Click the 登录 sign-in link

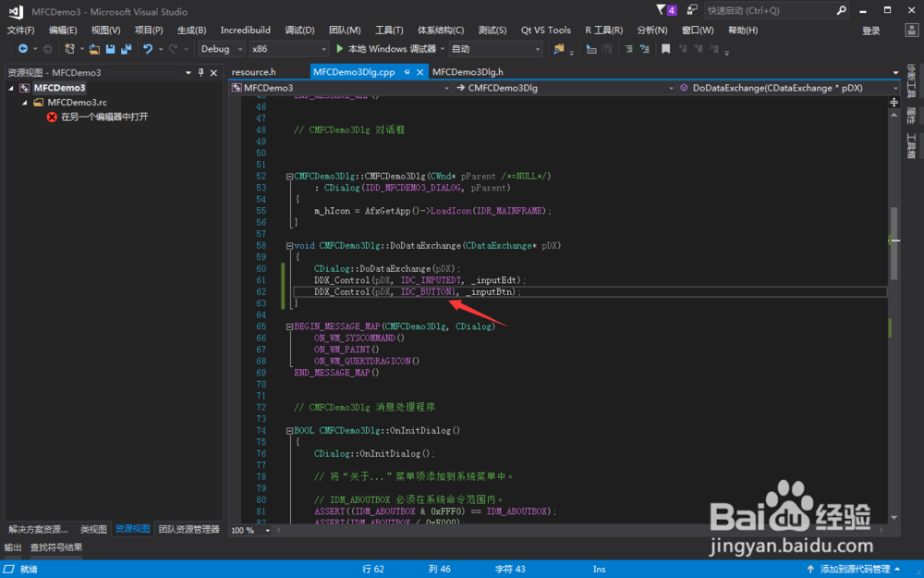click(871, 31)
